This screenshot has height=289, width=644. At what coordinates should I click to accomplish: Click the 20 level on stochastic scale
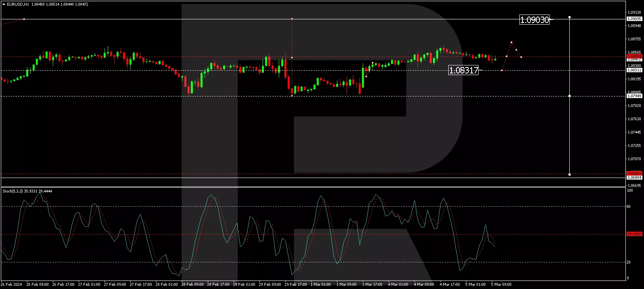[x=628, y=262]
